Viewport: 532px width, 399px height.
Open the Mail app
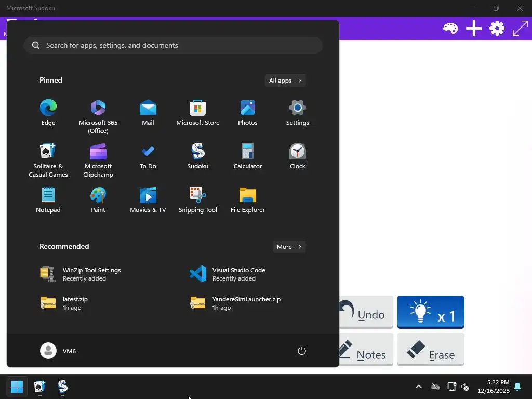point(148,113)
